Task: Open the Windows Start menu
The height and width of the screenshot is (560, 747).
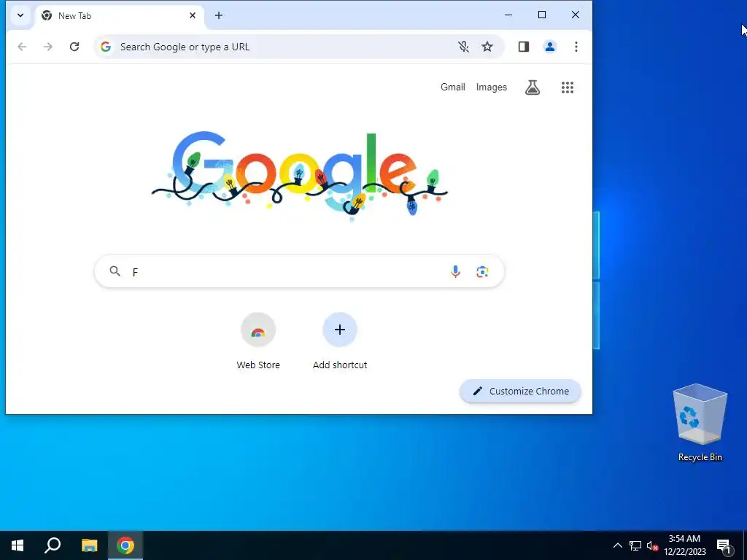Action: pos(18,545)
